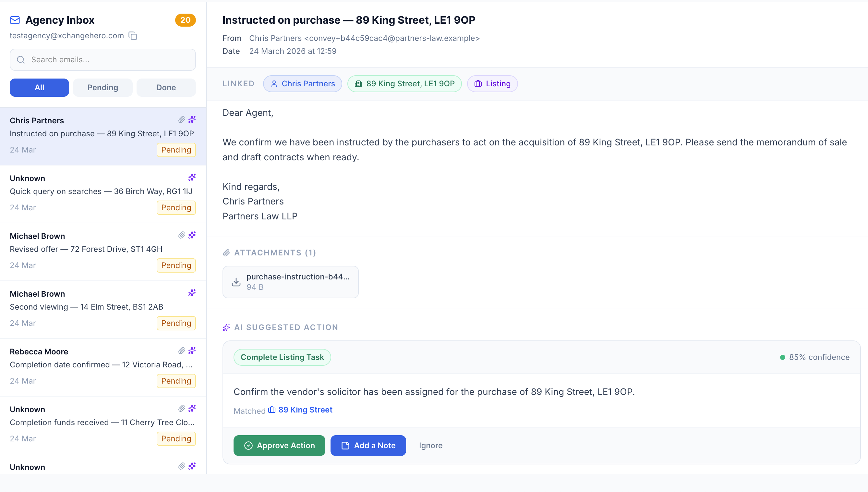
Task: Copy the agency email address
Action: (x=132, y=35)
